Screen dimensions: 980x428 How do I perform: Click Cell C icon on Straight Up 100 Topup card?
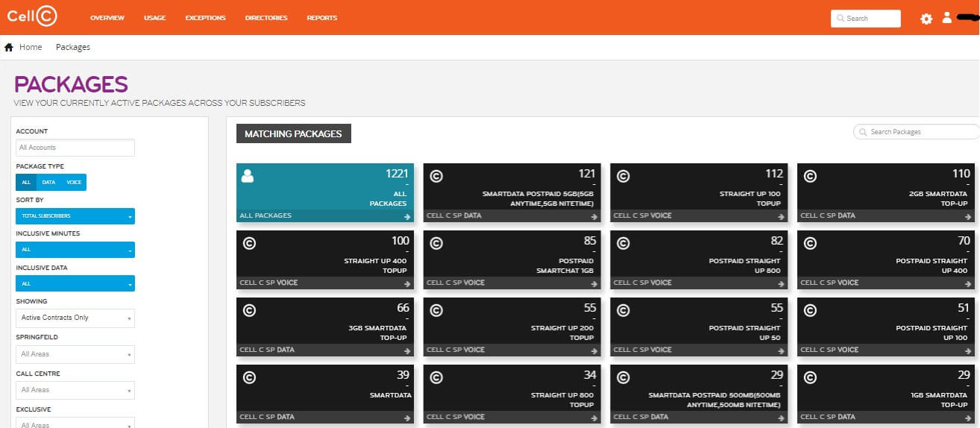click(x=624, y=176)
